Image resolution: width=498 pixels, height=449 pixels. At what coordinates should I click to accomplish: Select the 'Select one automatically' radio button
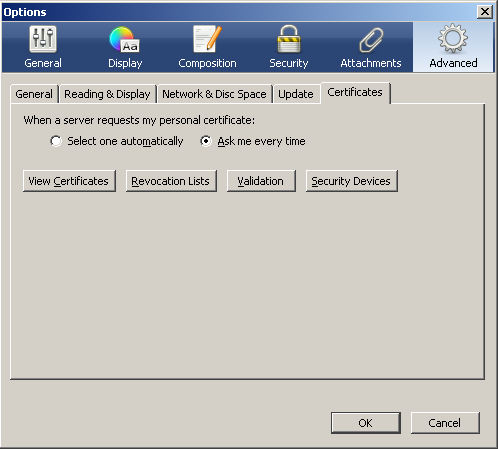click(x=56, y=141)
